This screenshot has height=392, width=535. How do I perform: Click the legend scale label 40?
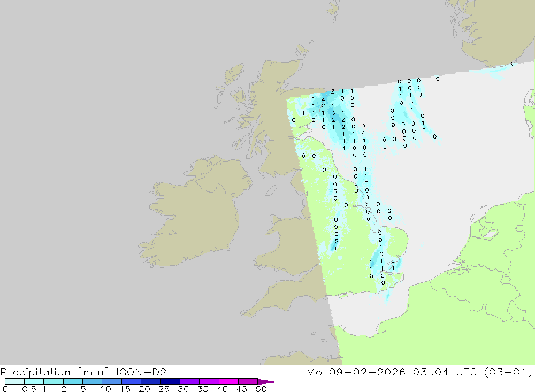(223, 389)
